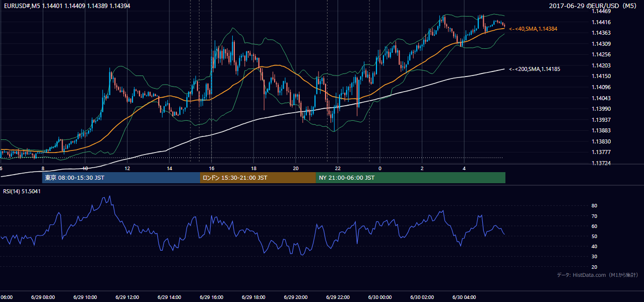Click the RSI 80 level label
644x302 pixels.
(594, 206)
